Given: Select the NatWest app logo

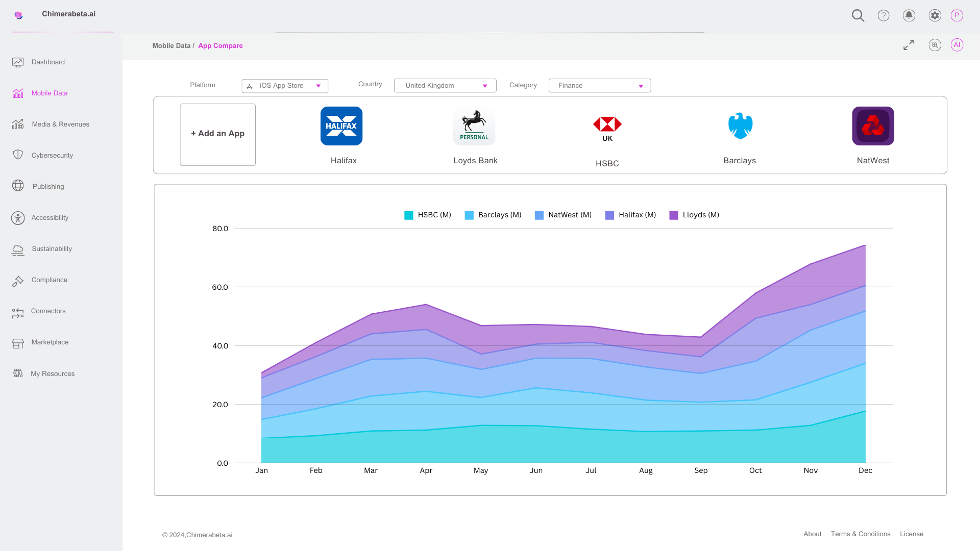Looking at the screenshot, I should tap(873, 126).
